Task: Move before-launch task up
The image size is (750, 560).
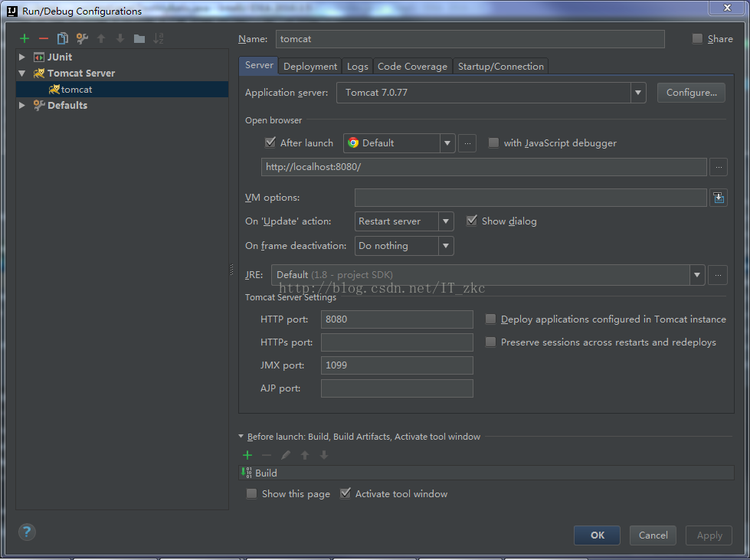Action: tap(305, 455)
